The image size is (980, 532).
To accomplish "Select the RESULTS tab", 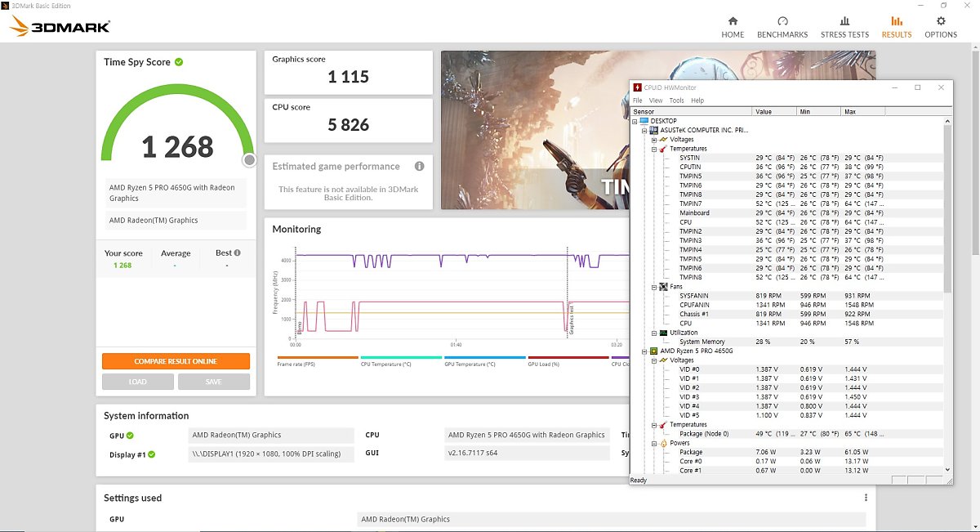I will [897, 27].
